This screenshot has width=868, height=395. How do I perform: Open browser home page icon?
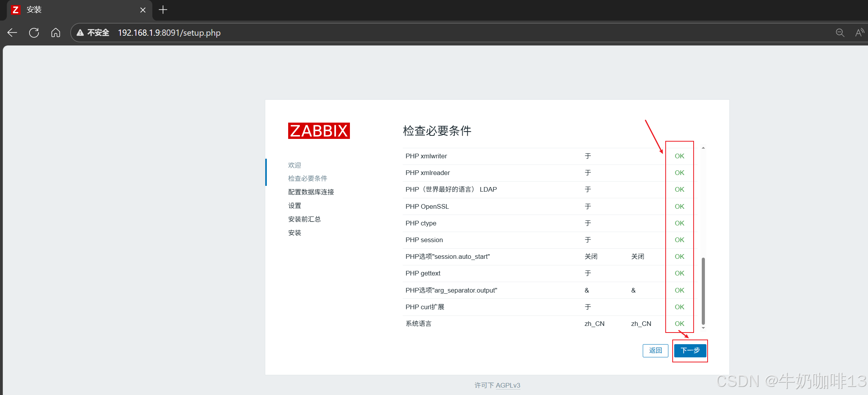coord(56,33)
